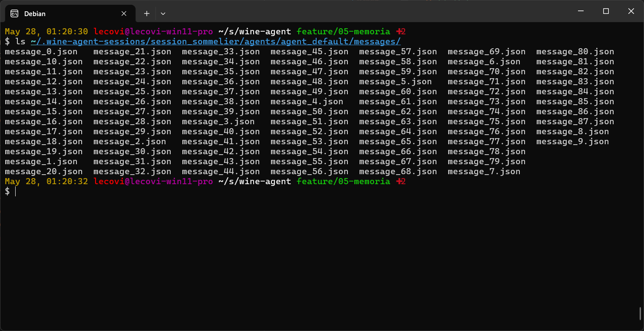Click message_57.json file name
The width and height of the screenshot is (644, 331).
pos(398,52)
